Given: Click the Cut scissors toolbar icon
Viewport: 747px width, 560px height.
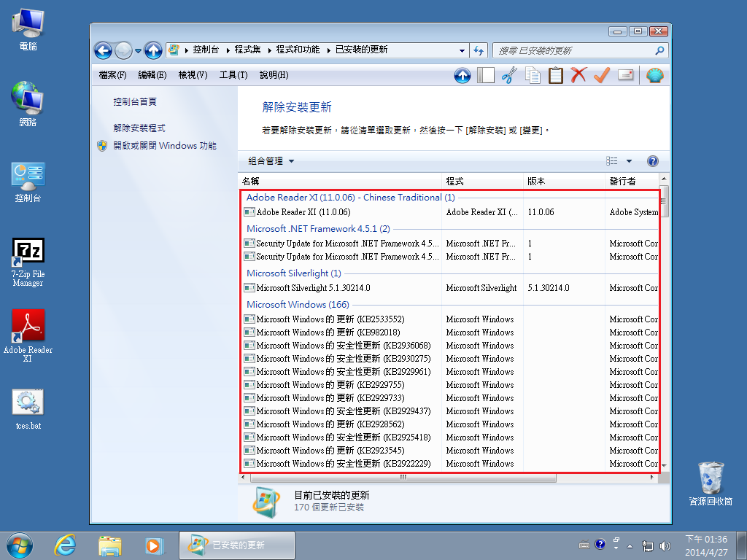Looking at the screenshot, I should [x=508, y=75].
